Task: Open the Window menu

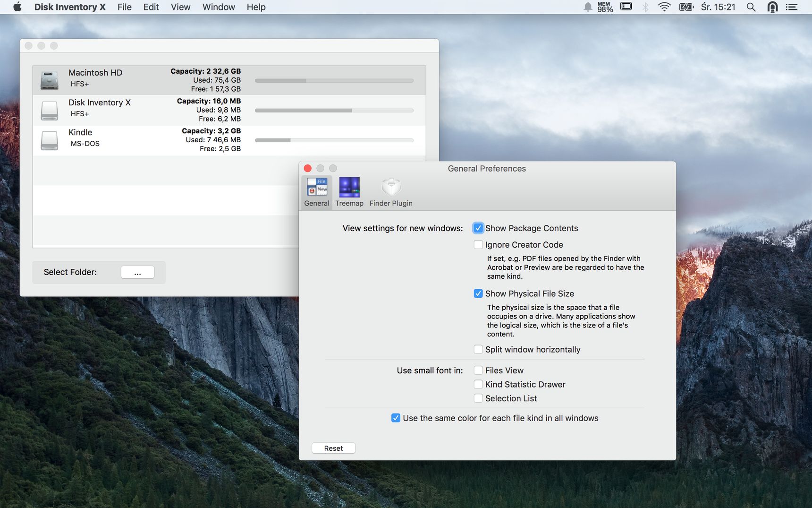Action: pos(219,7)
